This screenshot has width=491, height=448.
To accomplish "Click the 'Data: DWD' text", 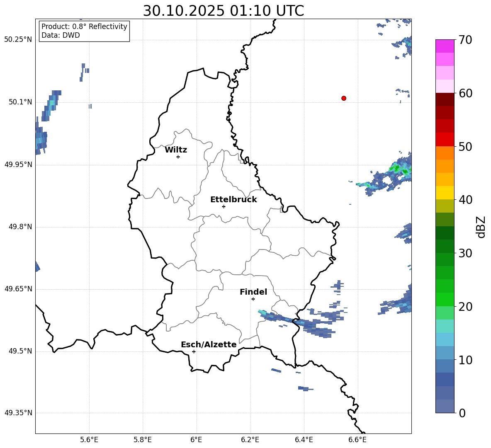I will tap(61, 35).
